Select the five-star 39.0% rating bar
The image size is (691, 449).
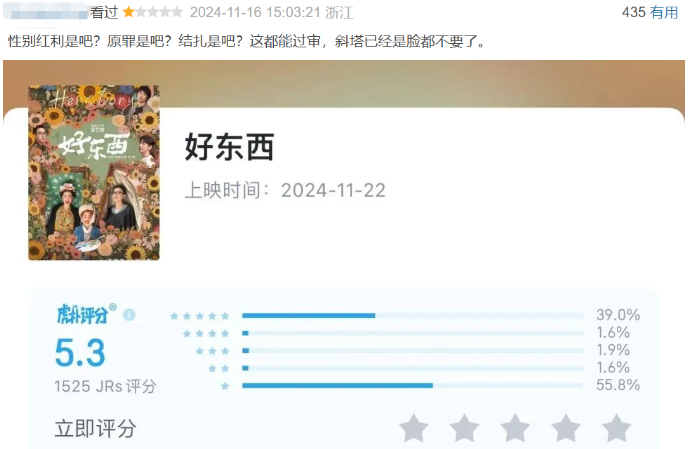[412, 315]
